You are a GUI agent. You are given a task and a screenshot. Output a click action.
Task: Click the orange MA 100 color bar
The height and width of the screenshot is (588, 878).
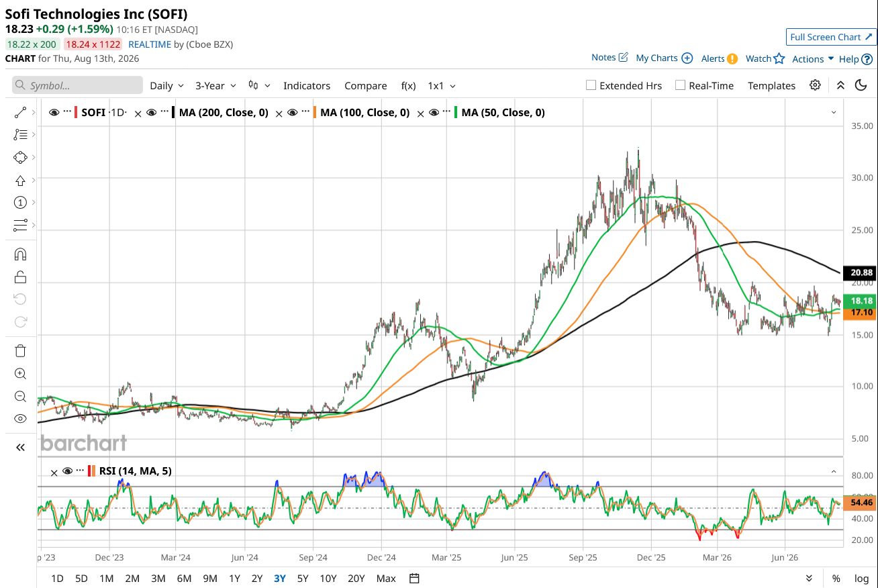tap(315, 113)
